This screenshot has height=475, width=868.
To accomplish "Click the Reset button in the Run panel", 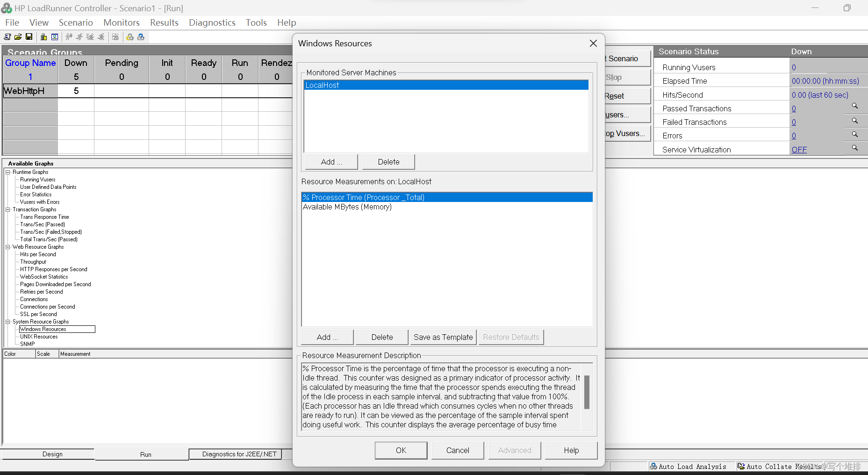I will click(626, 96).
